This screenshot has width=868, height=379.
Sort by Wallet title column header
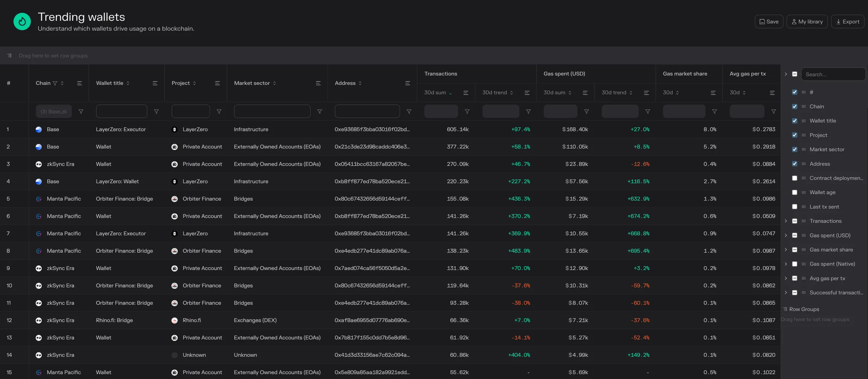click(x=112, y=83)
